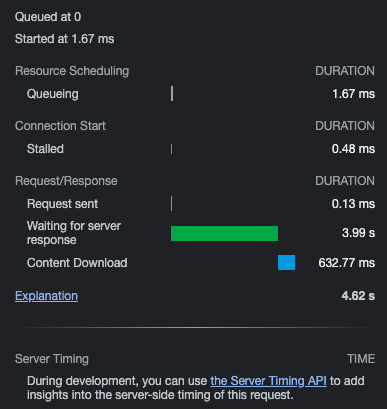Select the Stalled row label
This screenshot has width=387, height=409.
[x=45, y=149]
